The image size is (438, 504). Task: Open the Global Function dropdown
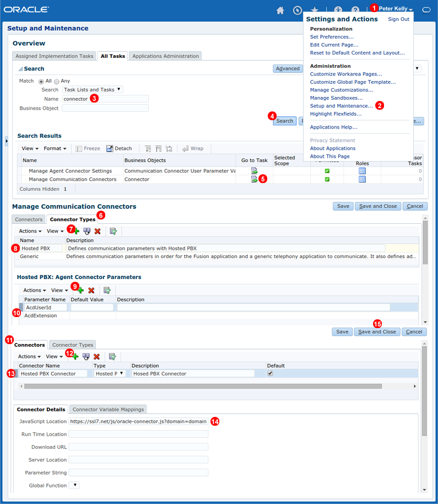[x=74, y=485]
